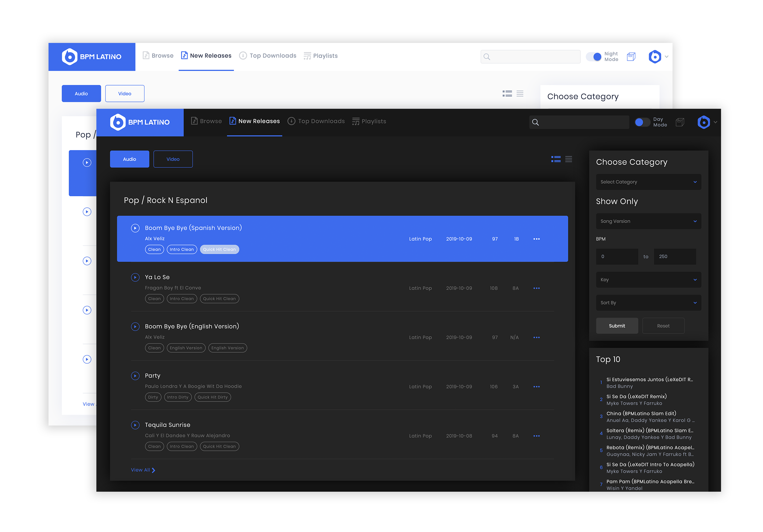Play Boom Bye Bye (English Version)

pos(135,326)
